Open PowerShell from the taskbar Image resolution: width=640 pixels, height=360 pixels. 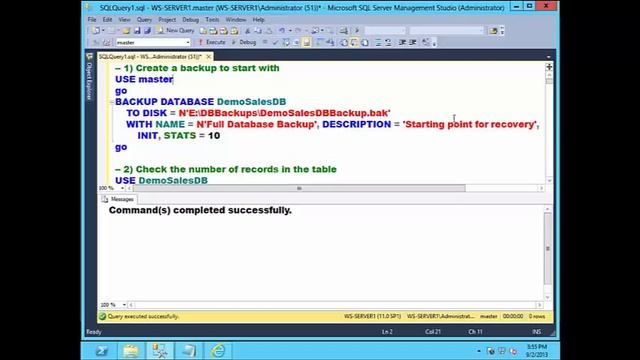click(x=102, y=351)
